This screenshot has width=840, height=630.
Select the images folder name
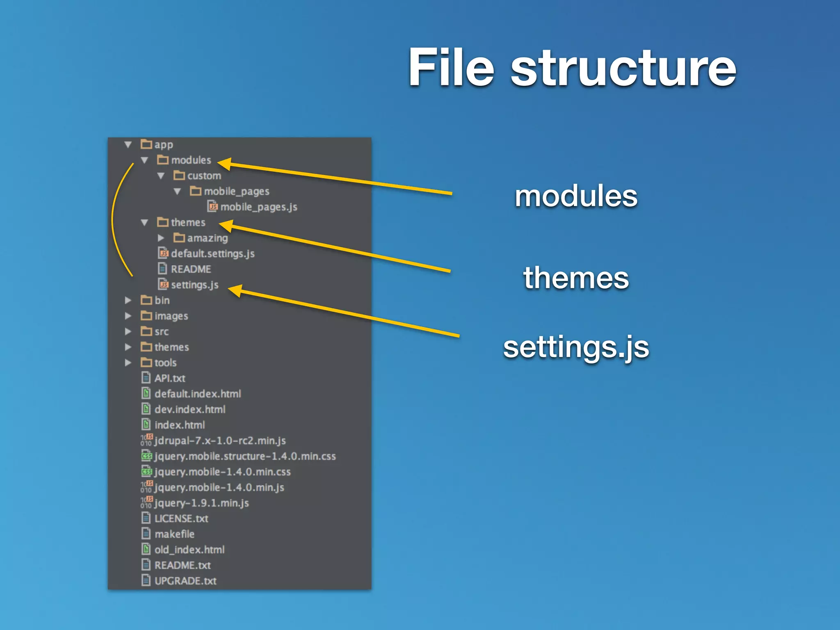(171, 316)
